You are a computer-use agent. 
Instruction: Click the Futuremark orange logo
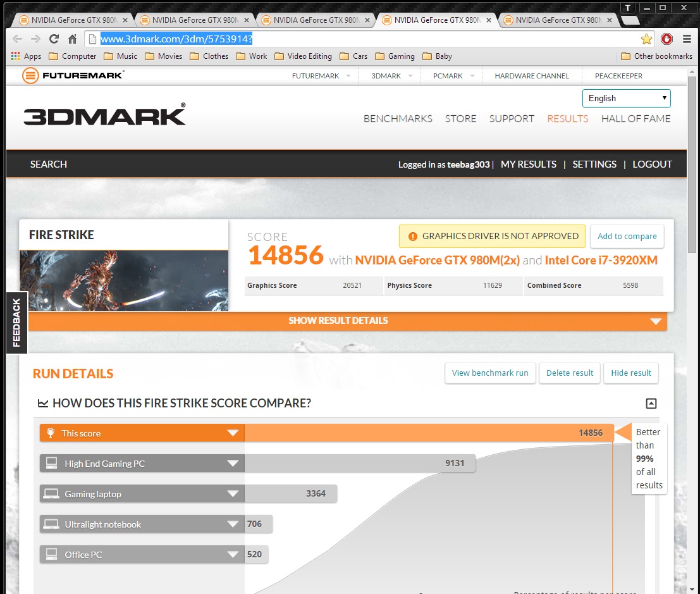tap(30, 75)
